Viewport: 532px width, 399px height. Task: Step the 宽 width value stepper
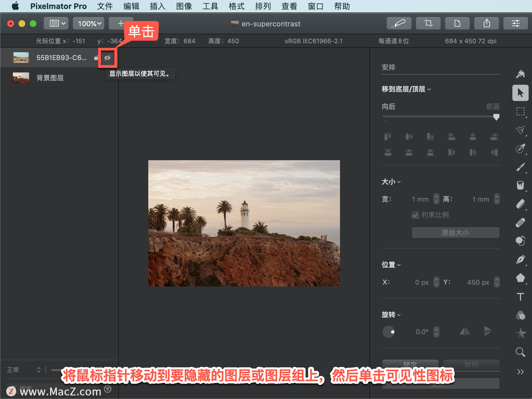[436, 199]
